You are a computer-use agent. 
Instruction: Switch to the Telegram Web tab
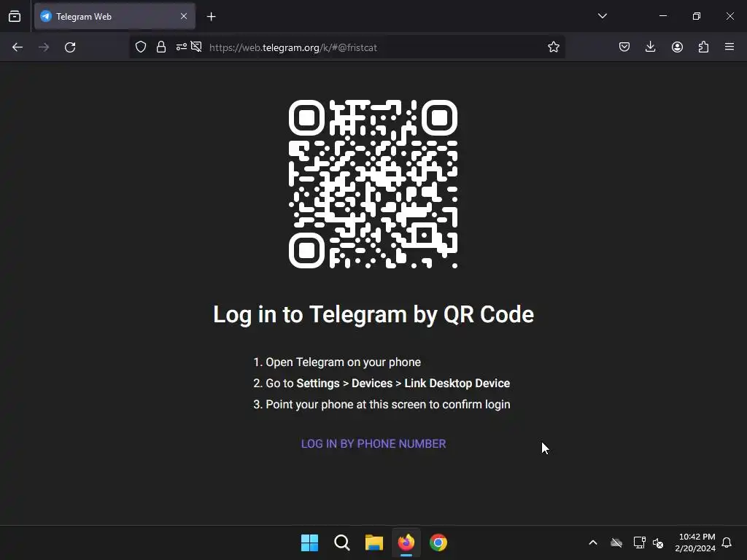[x=115, y=16]
